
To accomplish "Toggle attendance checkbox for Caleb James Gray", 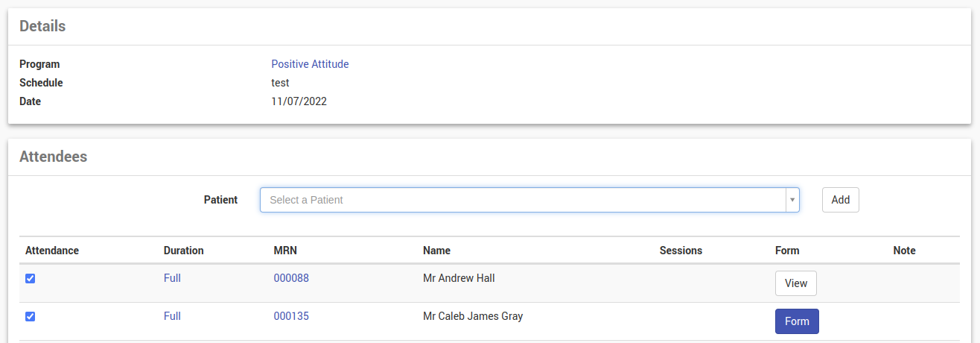I will click(x=30, y=316).
